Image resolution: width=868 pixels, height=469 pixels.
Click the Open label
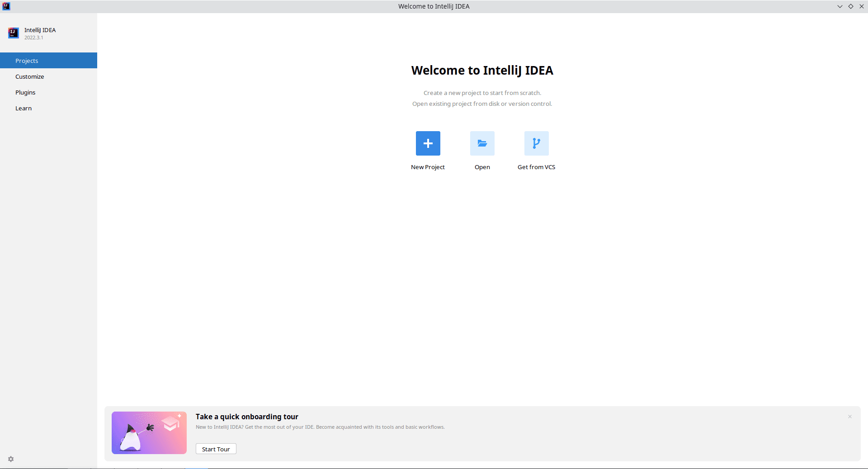[x=482, y=167]
